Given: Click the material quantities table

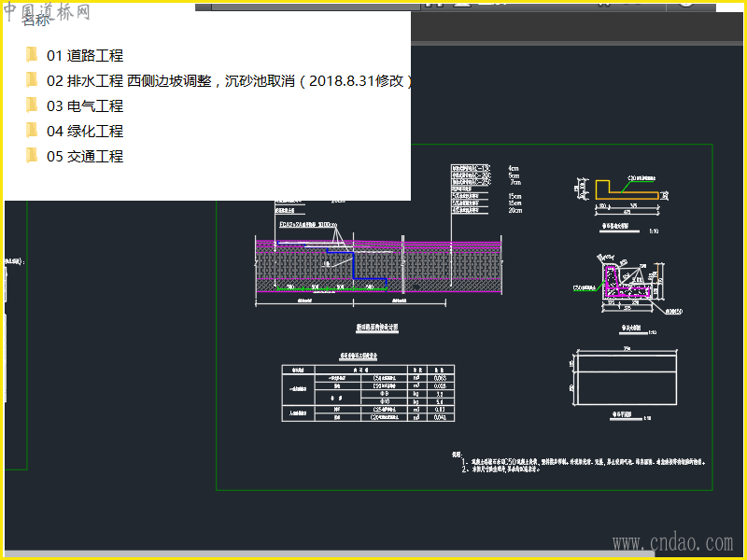Looking at the screenshot, I should [368, 392].
